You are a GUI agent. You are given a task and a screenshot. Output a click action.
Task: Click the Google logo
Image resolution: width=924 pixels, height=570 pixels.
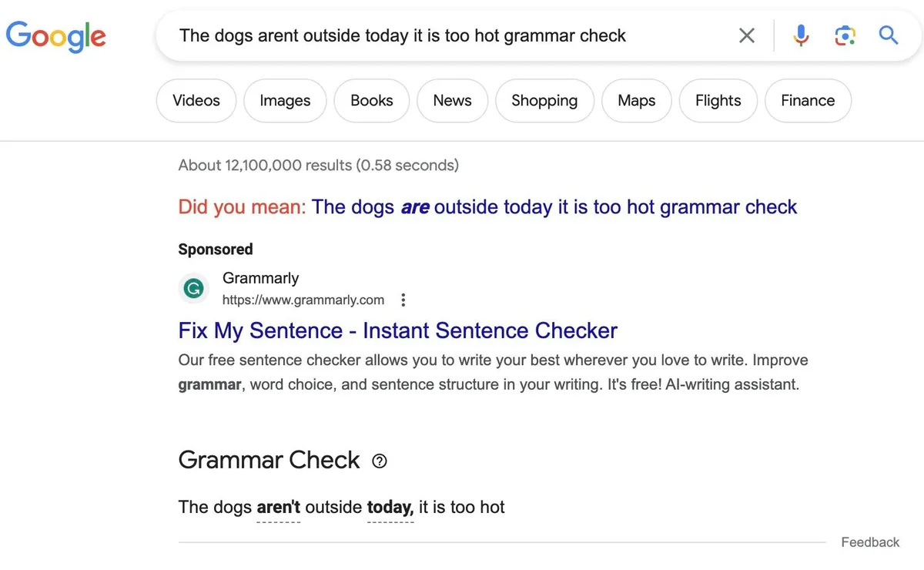point(55,35)
